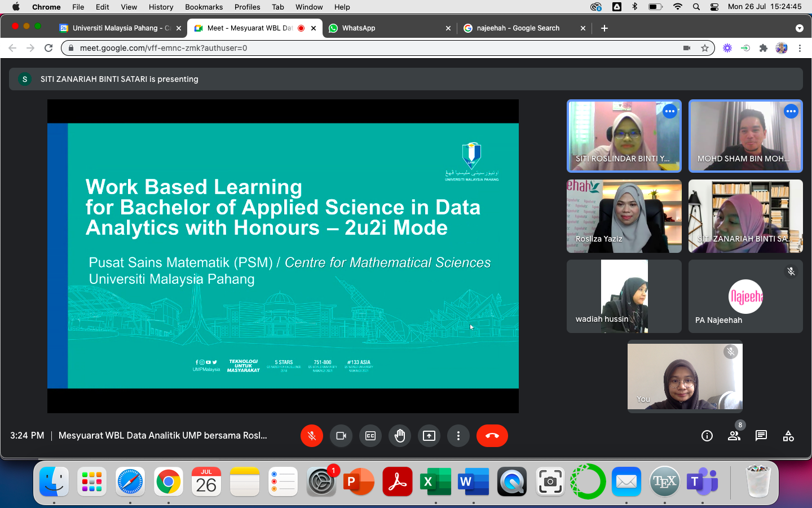Open Spotlight search in menu bar

(x=696, y=7)
